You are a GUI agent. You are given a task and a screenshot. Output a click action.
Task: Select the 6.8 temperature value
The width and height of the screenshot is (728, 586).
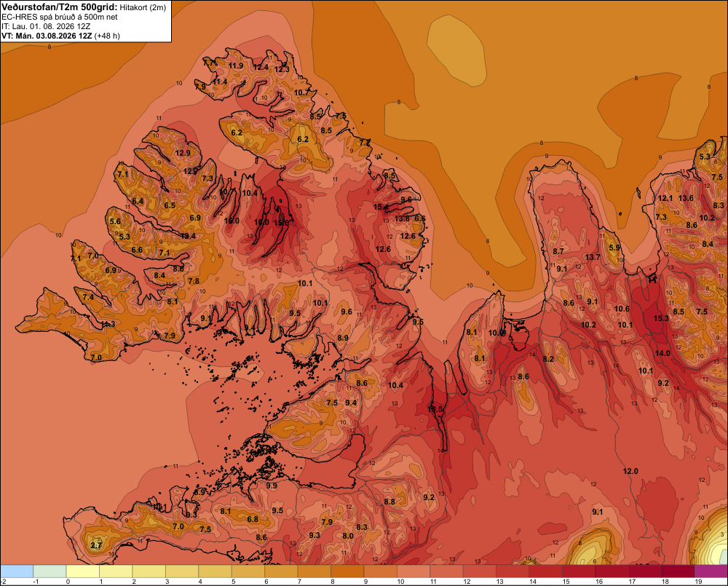point(253,519)
